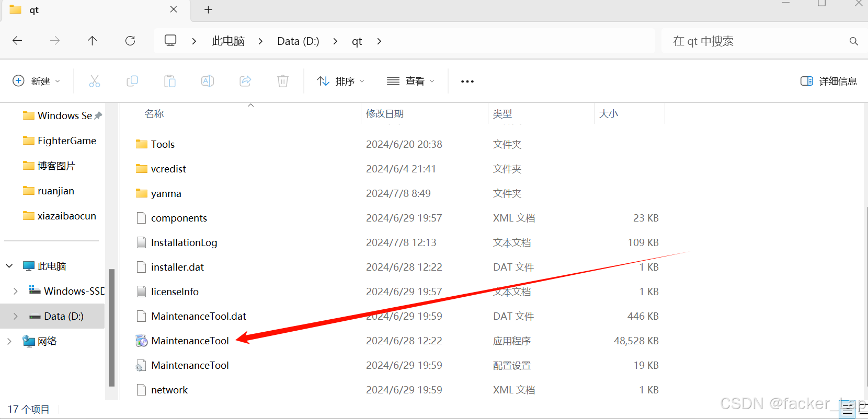Select the vcredist folder

pos(168,169)
